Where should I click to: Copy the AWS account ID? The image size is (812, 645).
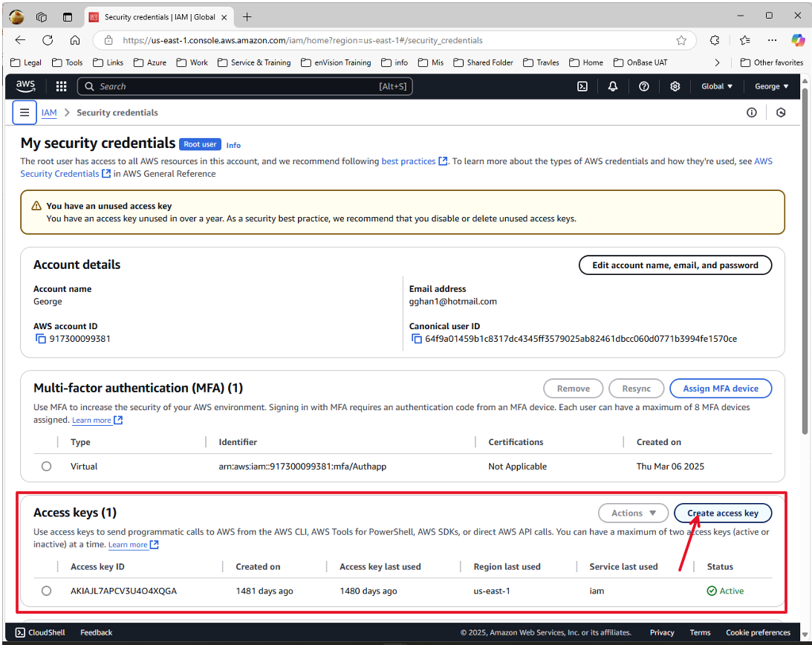tap(40, 339)
